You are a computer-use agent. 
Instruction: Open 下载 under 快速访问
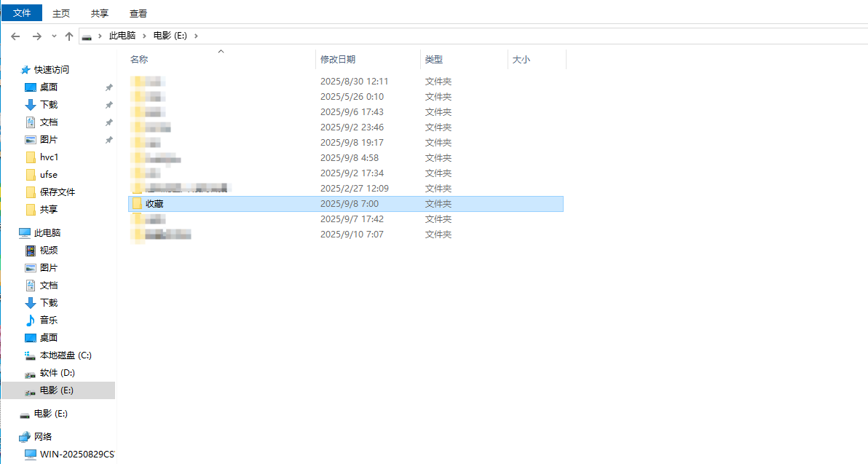pos(49,105)
